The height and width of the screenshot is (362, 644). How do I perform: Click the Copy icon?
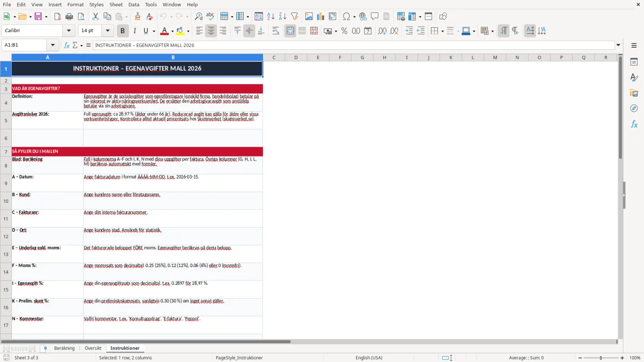(x=107, y=17)
